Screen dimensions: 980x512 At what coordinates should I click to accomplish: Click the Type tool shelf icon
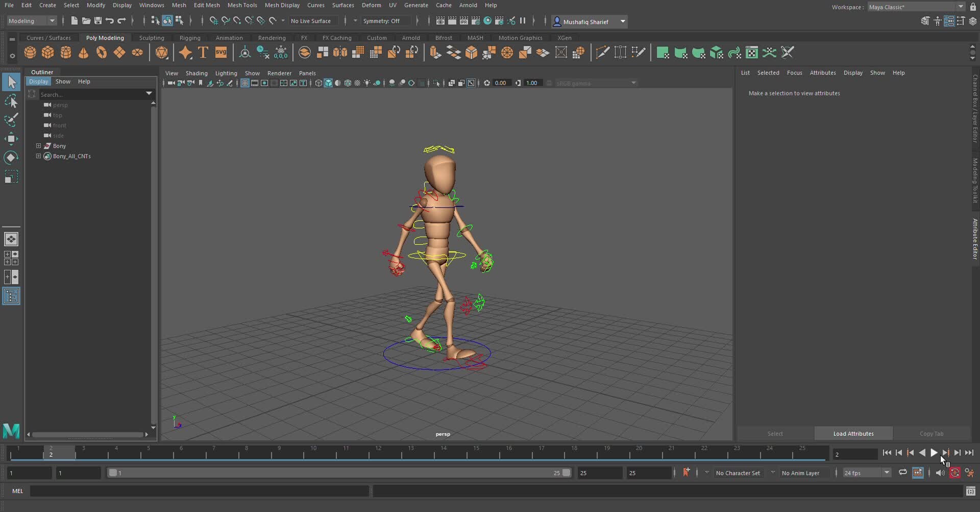203,53
